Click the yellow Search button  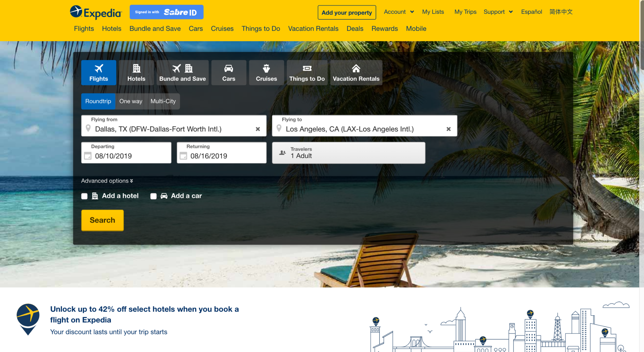[x=103, y=220]
